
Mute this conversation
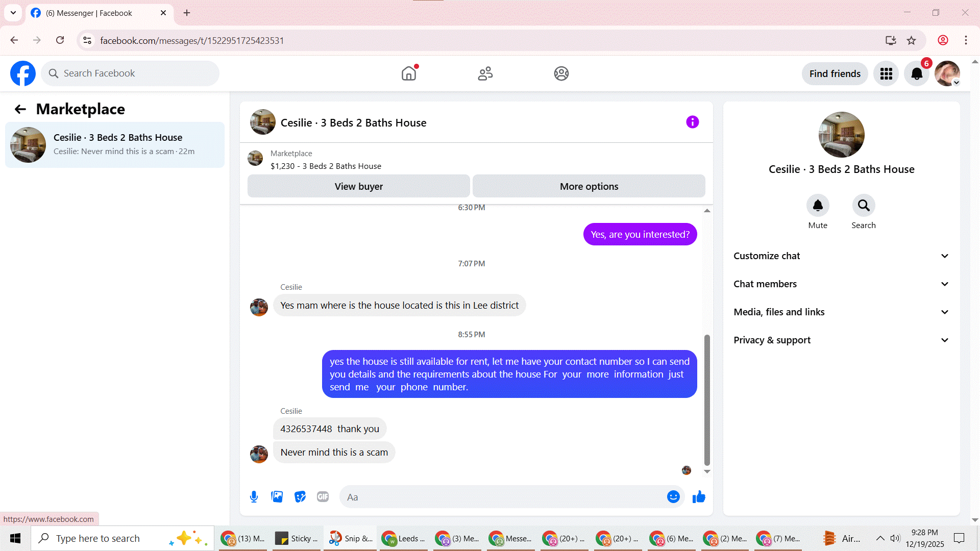pyautogui.click(x=818, y=206)
